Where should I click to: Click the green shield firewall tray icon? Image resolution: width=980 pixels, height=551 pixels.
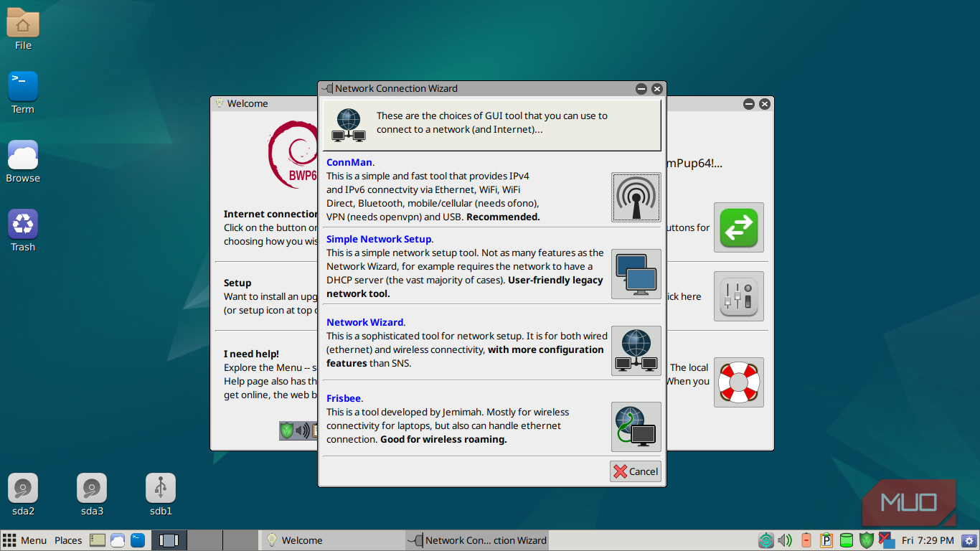(x=867, y=540)
